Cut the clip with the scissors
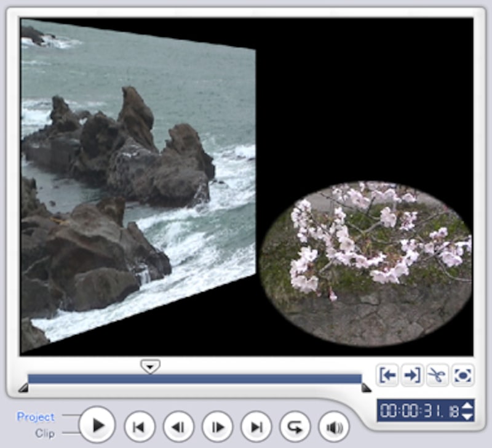492x448 pixels. [x=437, y=375]
